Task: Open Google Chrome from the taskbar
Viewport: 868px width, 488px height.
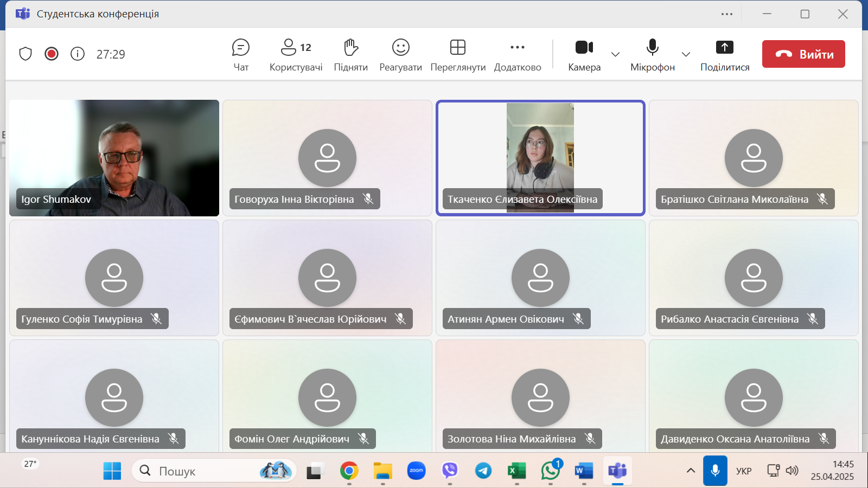Action: 349,471
